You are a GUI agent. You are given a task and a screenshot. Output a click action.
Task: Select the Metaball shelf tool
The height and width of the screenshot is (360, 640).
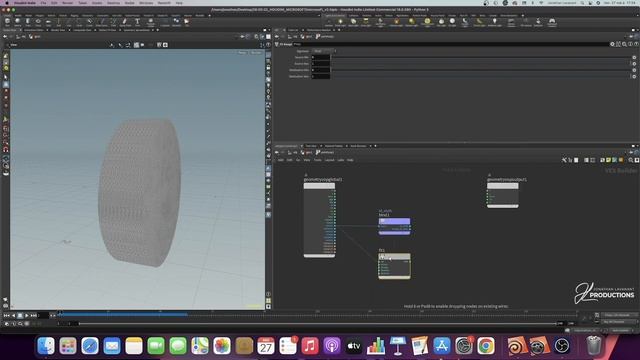(177, 22)
